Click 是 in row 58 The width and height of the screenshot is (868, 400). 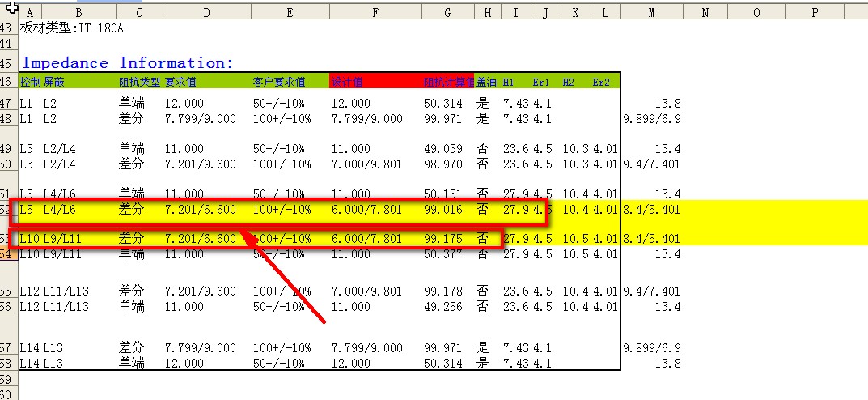(x=483, y=364)
